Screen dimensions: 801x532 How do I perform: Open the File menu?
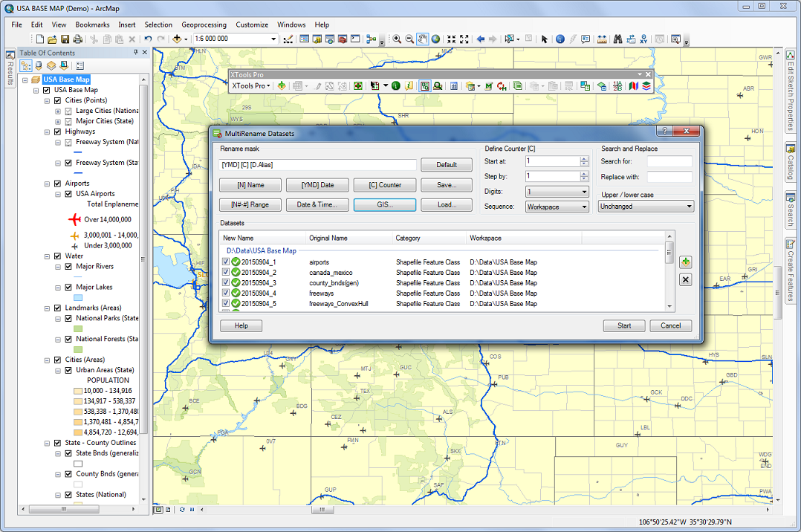tap(16, 25)
